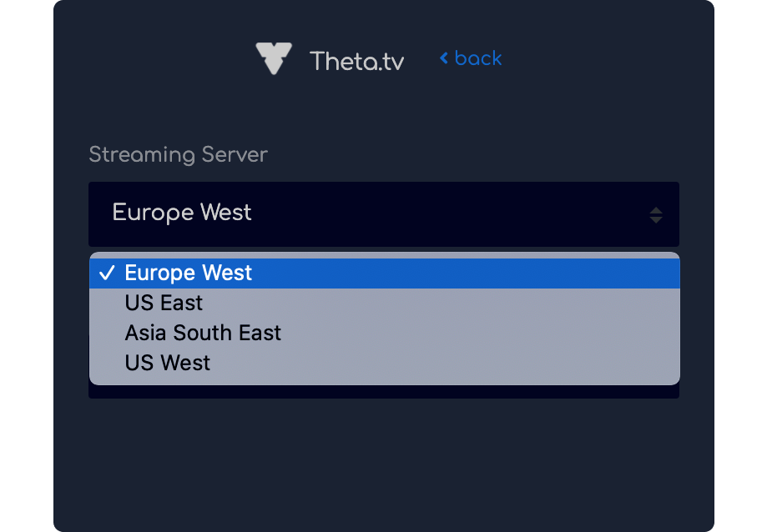Pick Asia South East from the list
This screenshot has height=532, width=767.
coord(385,333)
